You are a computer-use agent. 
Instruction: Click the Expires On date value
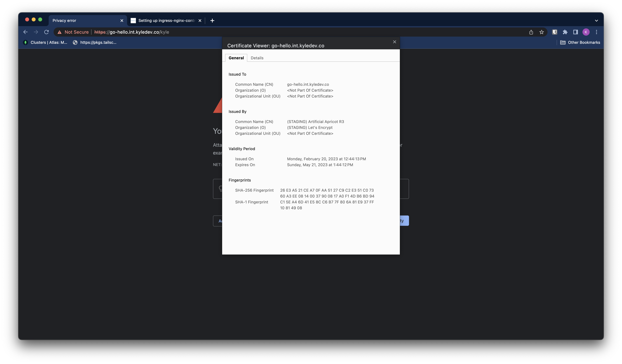coord(320,165)
